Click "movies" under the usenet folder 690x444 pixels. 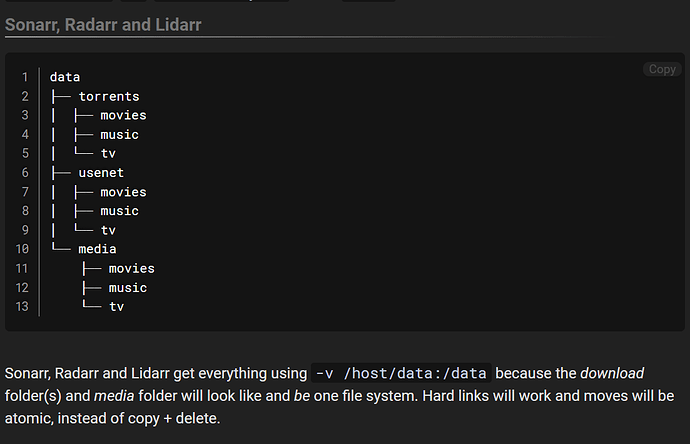tap(123, 192)
